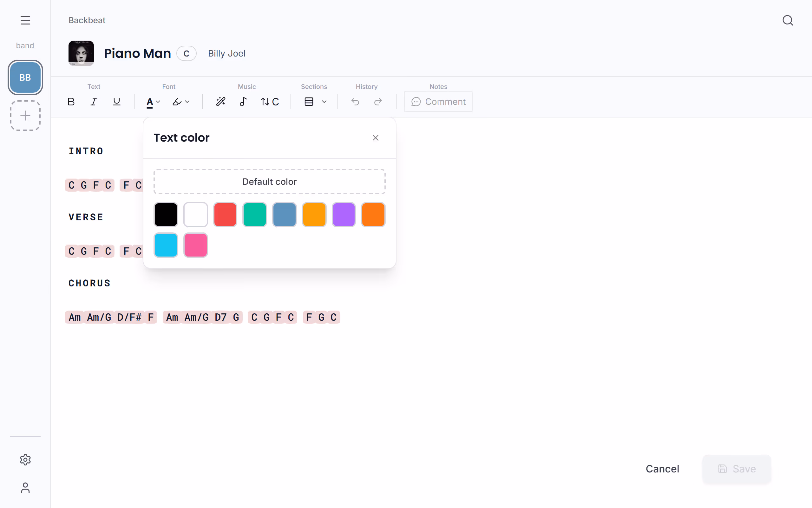Image resolution: width=812 pixels, height=508 pixels.
Task: Pick the pink color swatch
Action: click(x=196, y=245)
